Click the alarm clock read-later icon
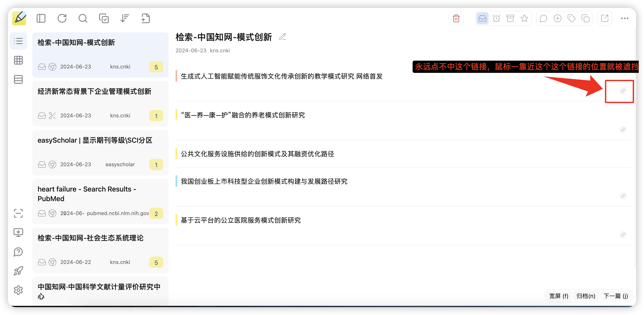644x315 pixels. 496,18
